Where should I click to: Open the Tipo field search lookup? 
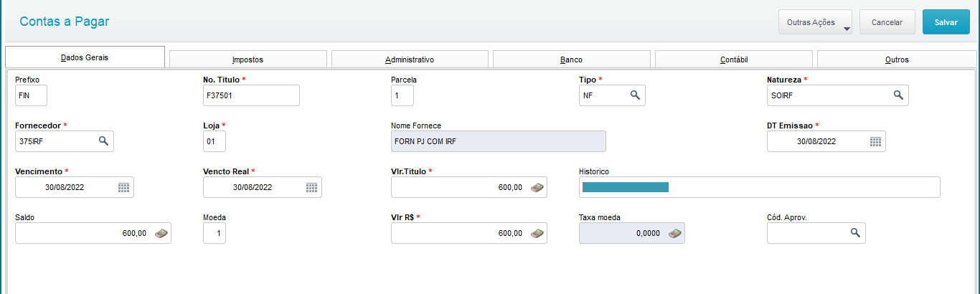(635, 95)
